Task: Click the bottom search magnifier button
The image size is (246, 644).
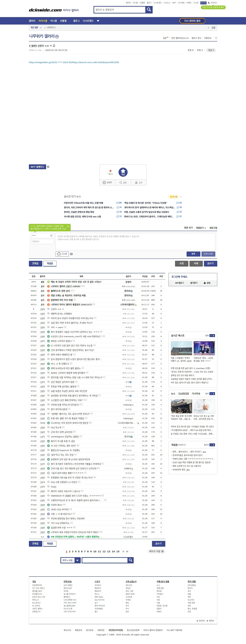Action: (x=130, y=560)
